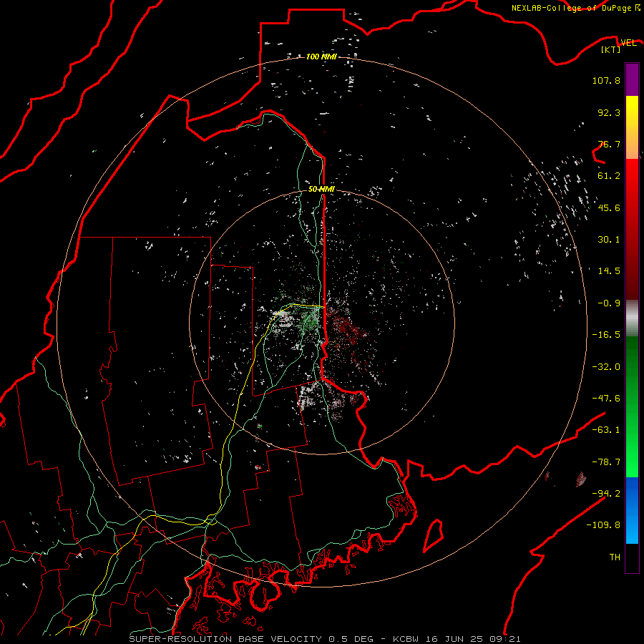This screenshot has height=644, width=644.
Task: Click the VEL legend title
Action: point(628,42)
